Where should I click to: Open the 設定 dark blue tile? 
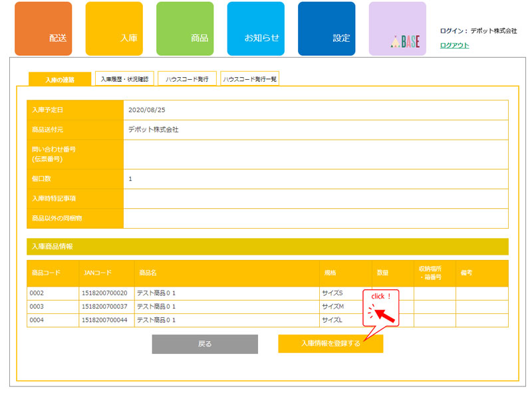coord(327,29)
